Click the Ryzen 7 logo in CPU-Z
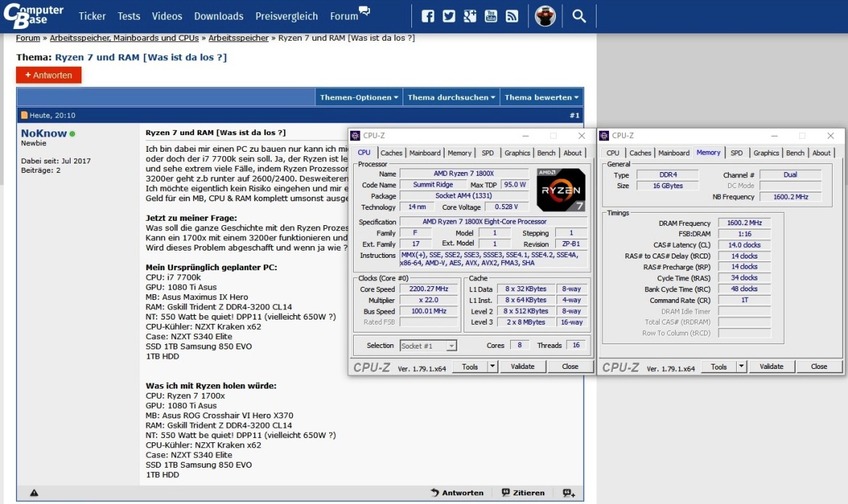848x504 pixels. click(x=561, y=190)
